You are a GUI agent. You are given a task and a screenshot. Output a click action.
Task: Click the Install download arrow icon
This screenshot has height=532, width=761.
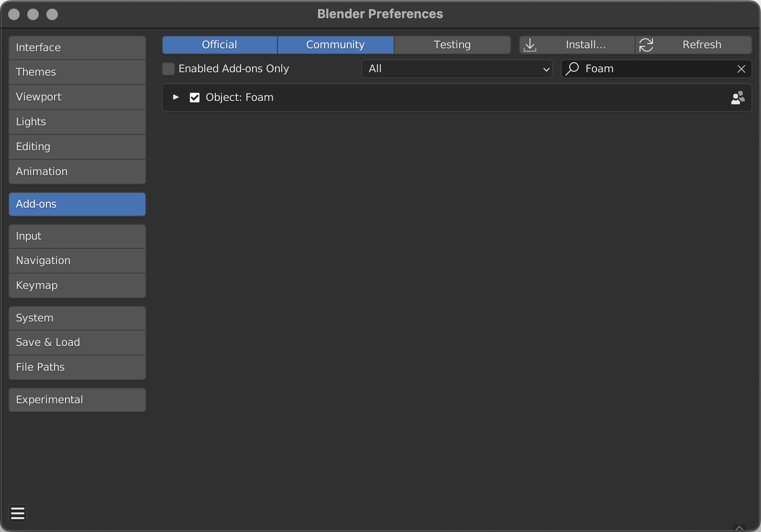[530, 45]
